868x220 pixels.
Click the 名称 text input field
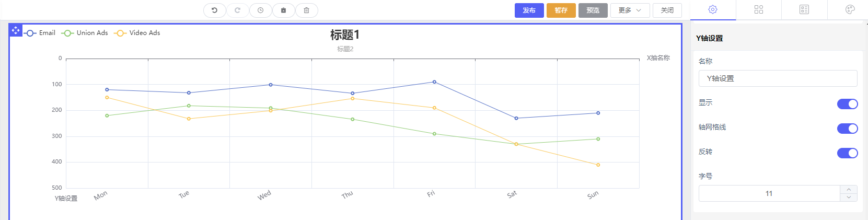coord(778,78)
